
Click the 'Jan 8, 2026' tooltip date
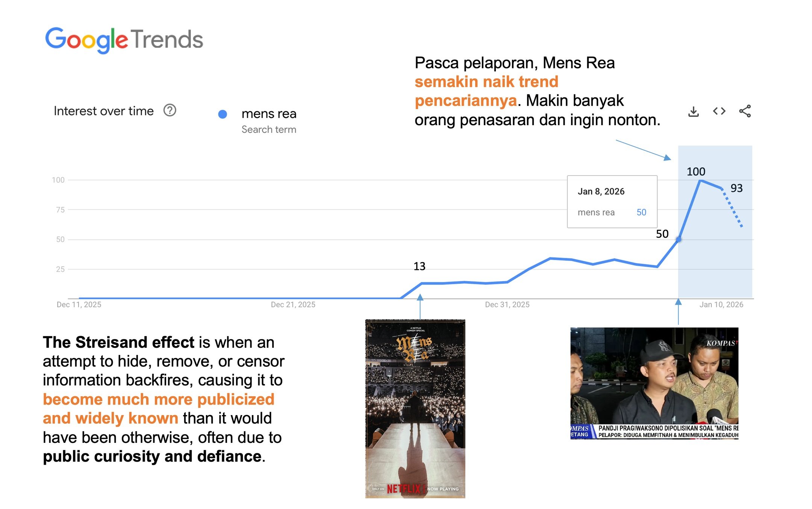tap(601, 191)
